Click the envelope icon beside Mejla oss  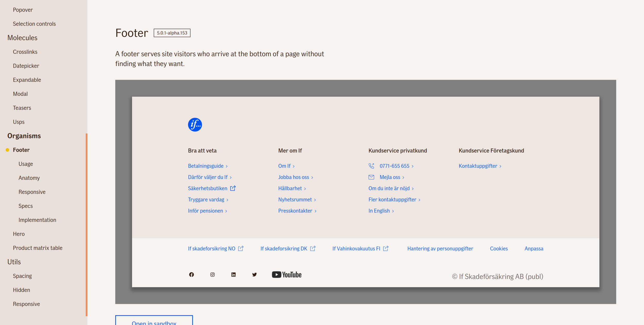tap(371, 177)
